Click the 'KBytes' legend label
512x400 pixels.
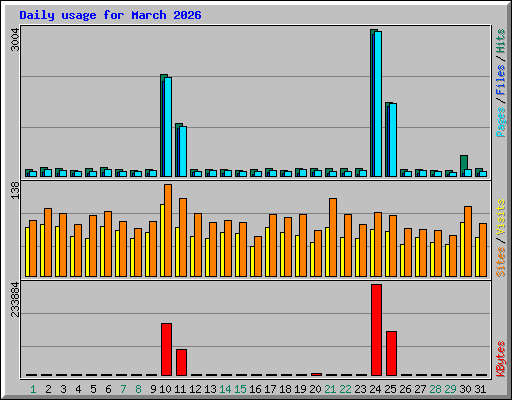click(501, 359)
